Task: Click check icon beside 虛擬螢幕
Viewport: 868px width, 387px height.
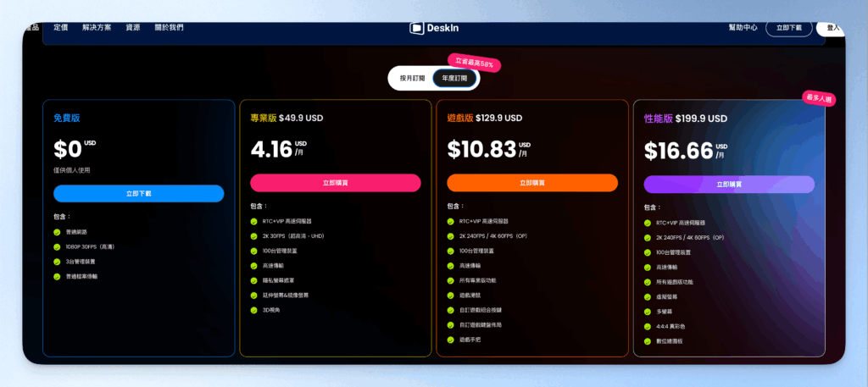Action: pos(648,297)
